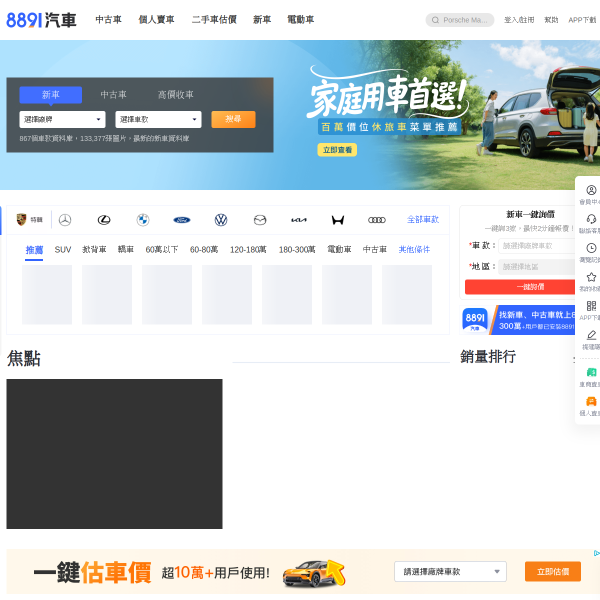The width and height of the screenshot is (600, 600).
Task: Expand the 選擇廠牌 brand dropdown
Action: tap(62, 119)
